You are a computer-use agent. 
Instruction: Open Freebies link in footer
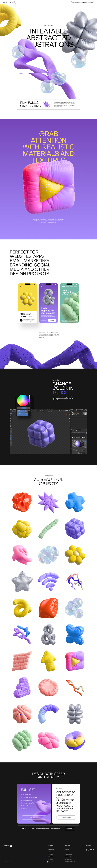[x=51, y=859]
